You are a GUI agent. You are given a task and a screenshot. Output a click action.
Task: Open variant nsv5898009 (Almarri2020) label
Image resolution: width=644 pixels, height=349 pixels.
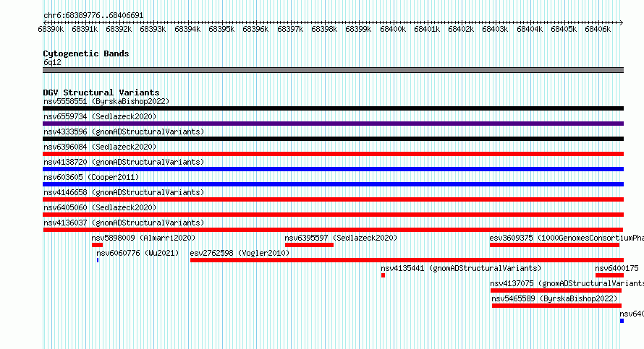pyautogui.click(x=143, y=238)
